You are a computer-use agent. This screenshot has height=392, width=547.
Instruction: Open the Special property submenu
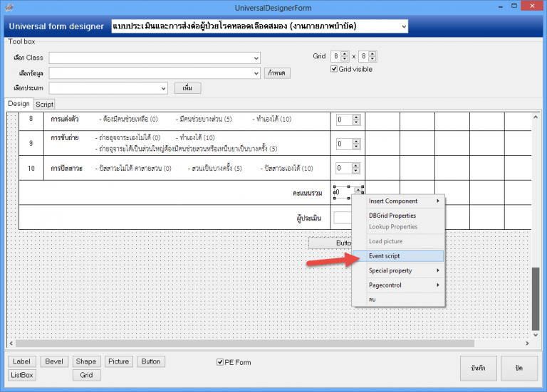pos(399,271)
